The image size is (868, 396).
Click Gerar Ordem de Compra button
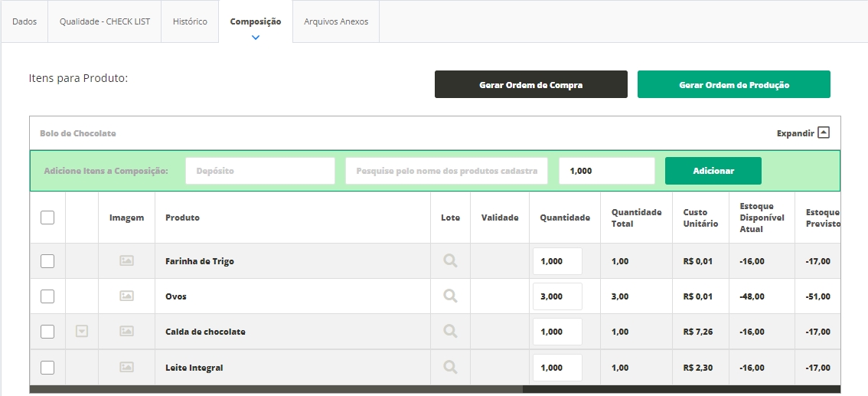click(530, 85)
